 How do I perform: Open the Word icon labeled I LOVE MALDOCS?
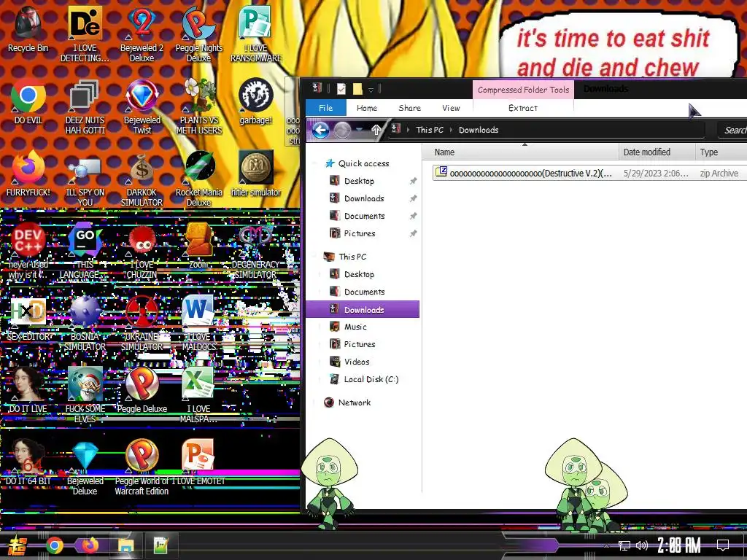pos(198,323)
